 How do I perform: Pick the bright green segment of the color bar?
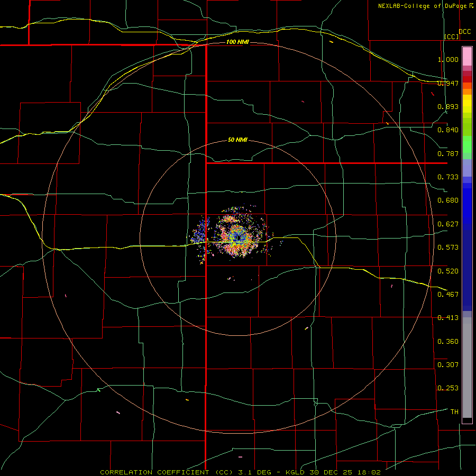pyautogui.click(x=467, y=144)
